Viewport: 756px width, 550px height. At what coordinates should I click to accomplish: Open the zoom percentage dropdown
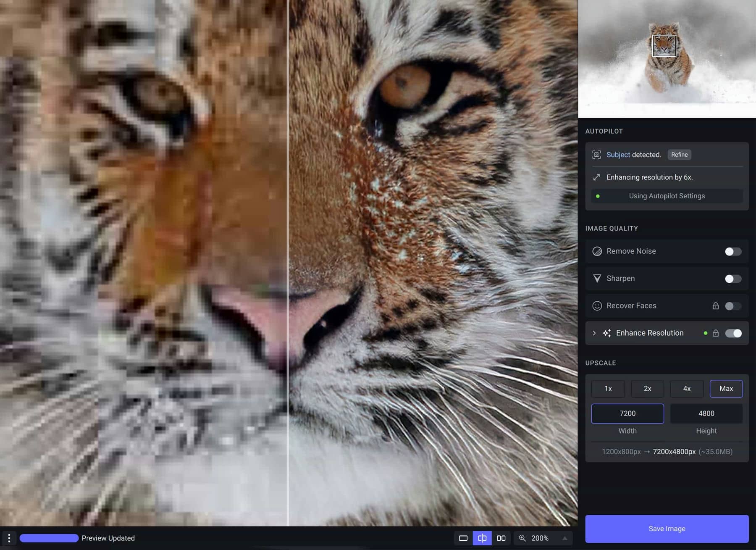point(565,538)
